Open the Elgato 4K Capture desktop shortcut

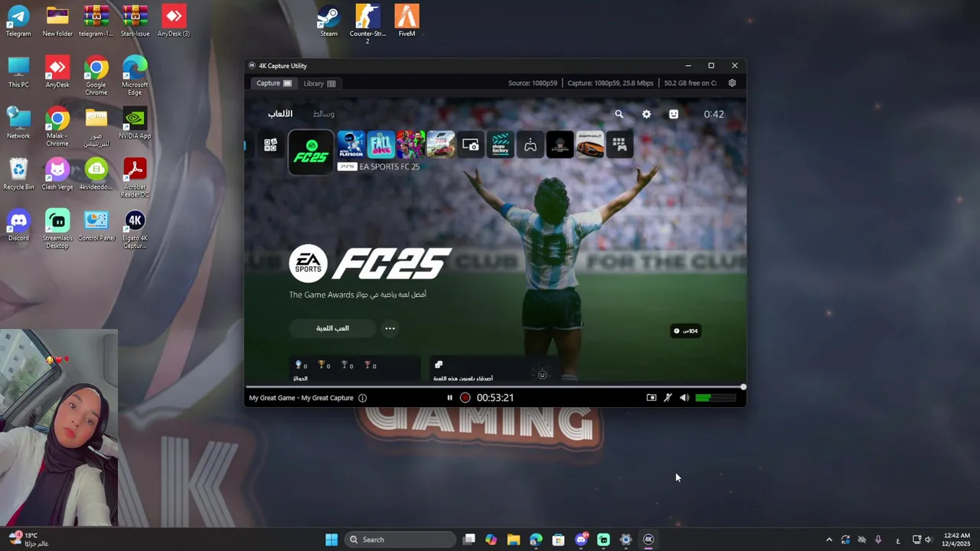coord(135,229)
